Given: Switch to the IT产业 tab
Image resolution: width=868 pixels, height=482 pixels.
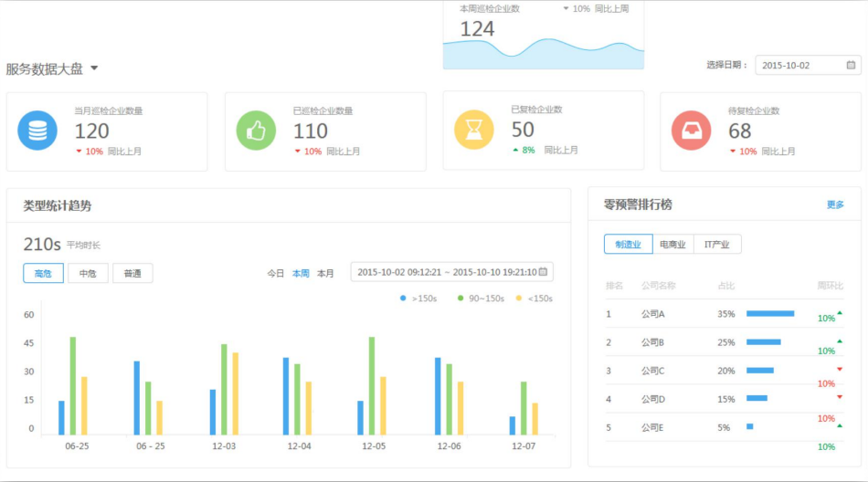Looking at the screenshot, I should coord(716,244).
